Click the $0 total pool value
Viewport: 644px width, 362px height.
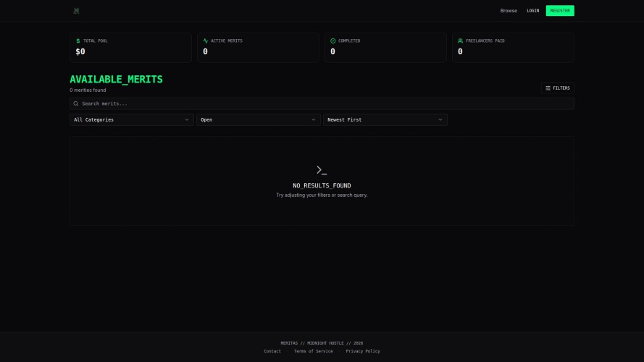click(x=80, y=51)
